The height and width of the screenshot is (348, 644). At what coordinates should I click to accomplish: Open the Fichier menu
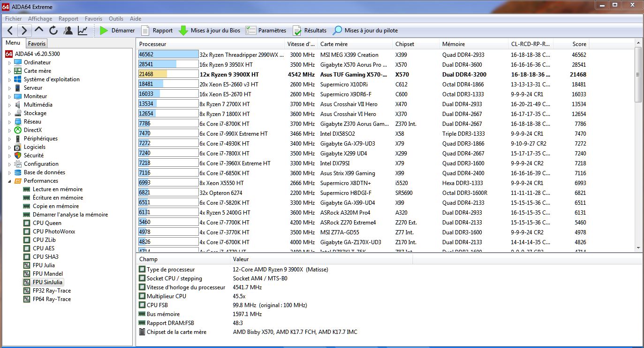14,19
